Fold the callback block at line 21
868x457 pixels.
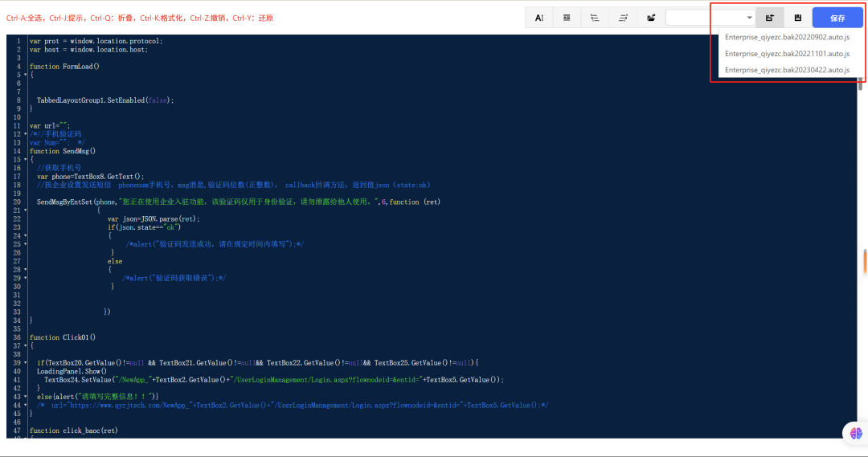pos(26,210)
